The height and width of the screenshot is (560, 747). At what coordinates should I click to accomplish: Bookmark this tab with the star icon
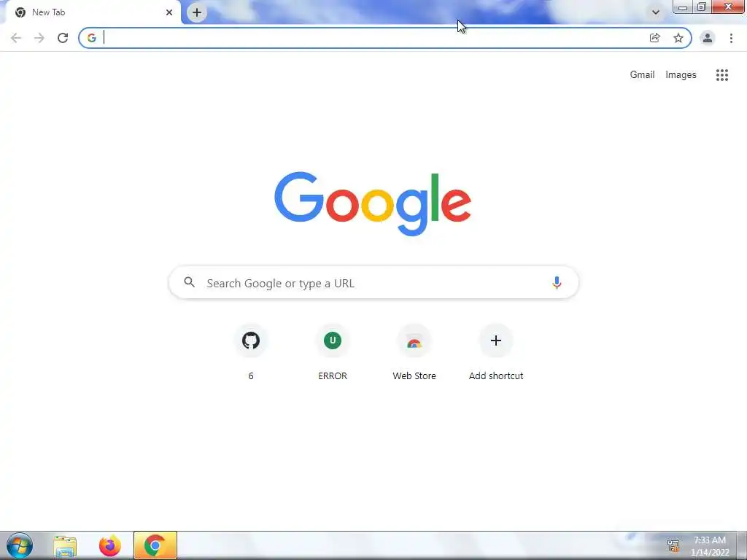point(678,38)
